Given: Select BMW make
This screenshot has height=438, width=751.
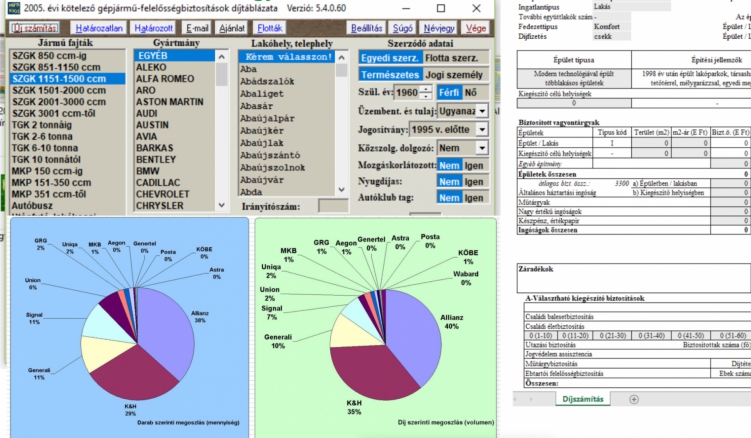Looking at the screenshot, I should tap(174, 171).
